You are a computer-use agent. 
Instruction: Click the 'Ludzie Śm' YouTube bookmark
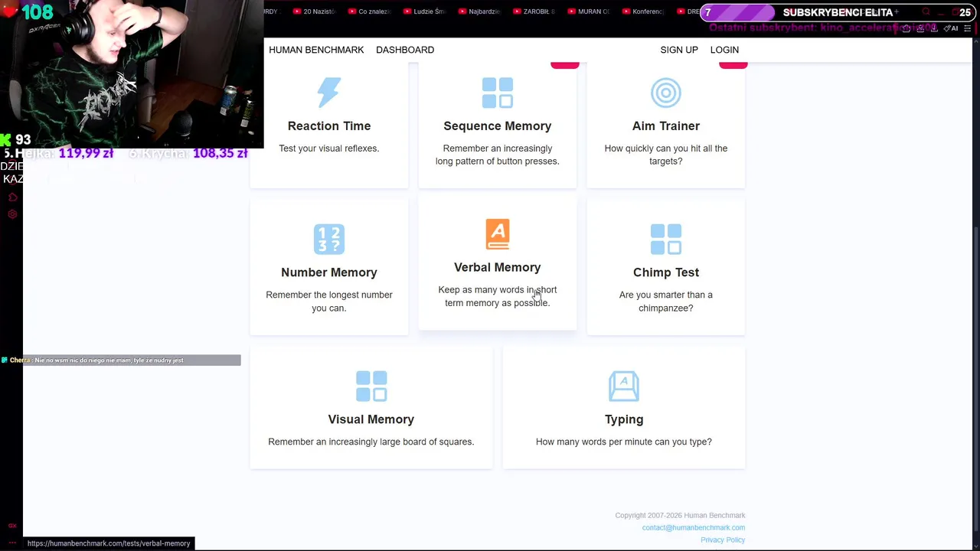click(x=424, y=11)
